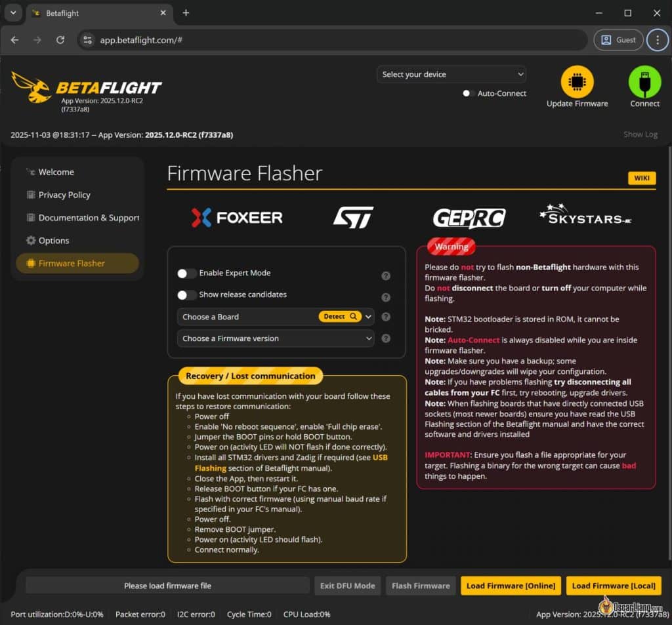Screen dimensions: 672x625
Task: Open site information icon in address bar
Action: 87,40
